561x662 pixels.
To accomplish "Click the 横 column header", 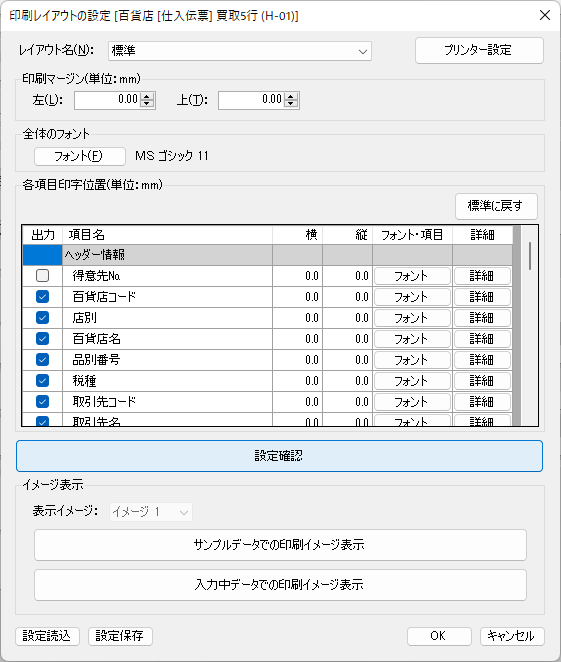I will point(298,235).
